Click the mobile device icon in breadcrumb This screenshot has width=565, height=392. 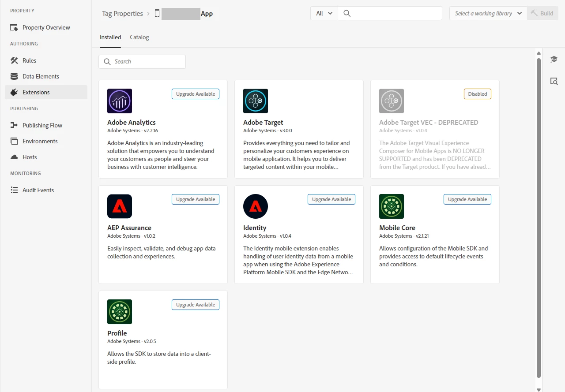[x=157, y=13]
